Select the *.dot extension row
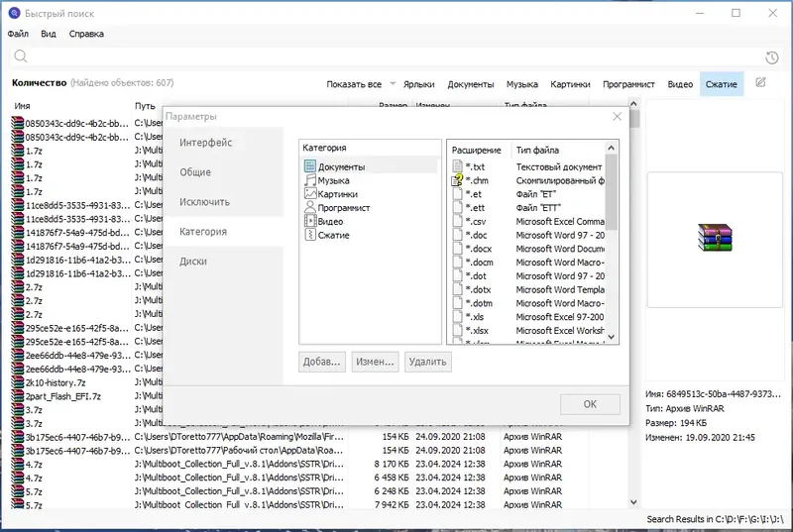This screenshot has height=532, width=793. (x=526, y=275)
